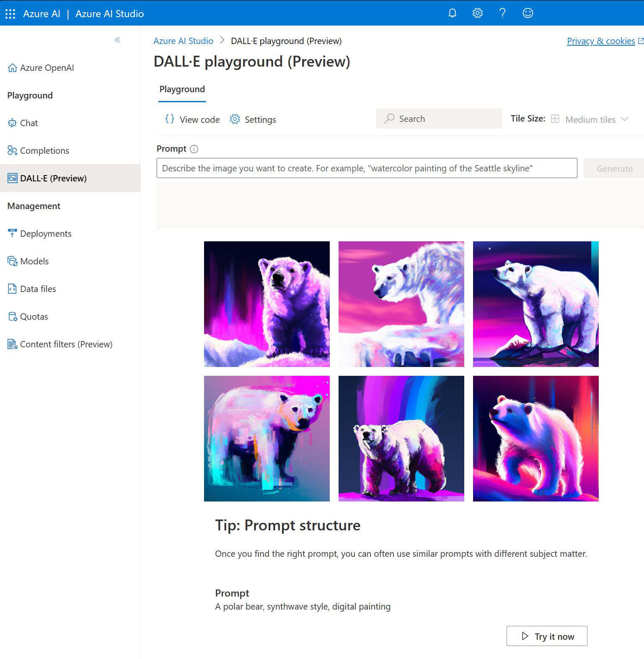Click the Try it now button label

click(x=554, y=637)
